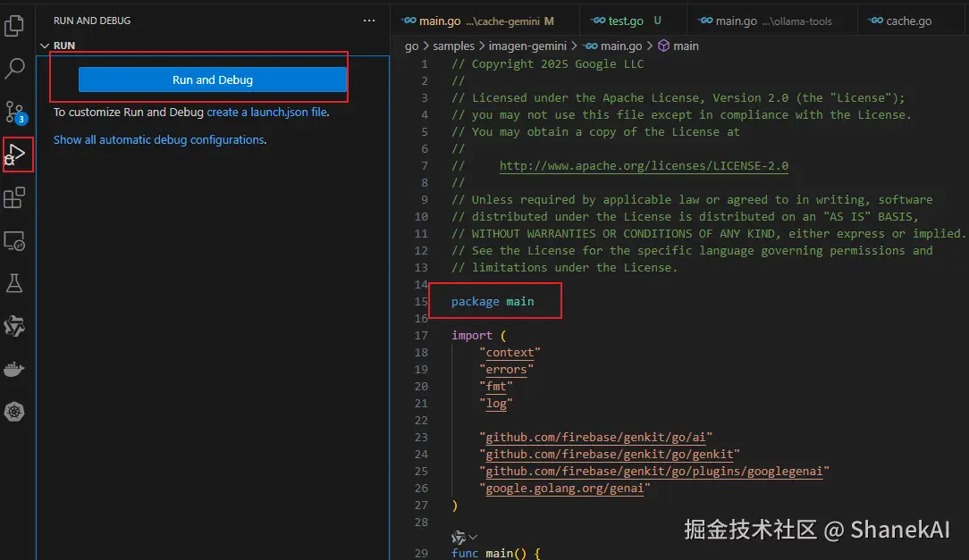Select the Run and Debug activity icon

click(15, 155)
